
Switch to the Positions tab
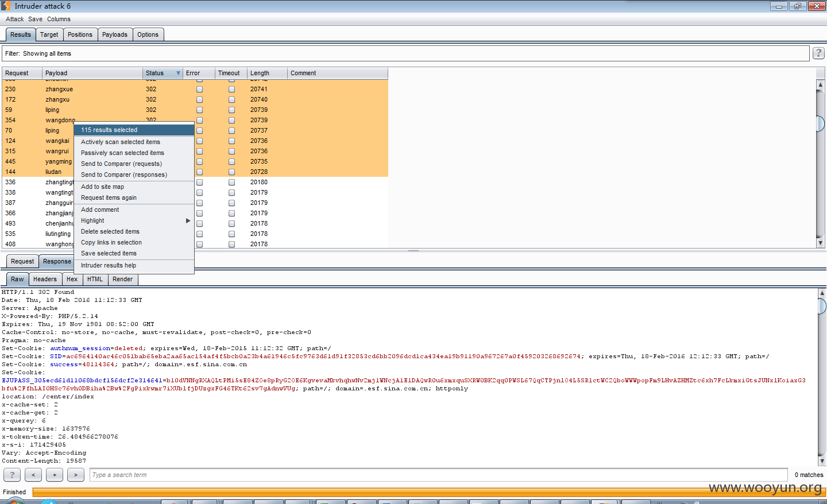[80, 34]
